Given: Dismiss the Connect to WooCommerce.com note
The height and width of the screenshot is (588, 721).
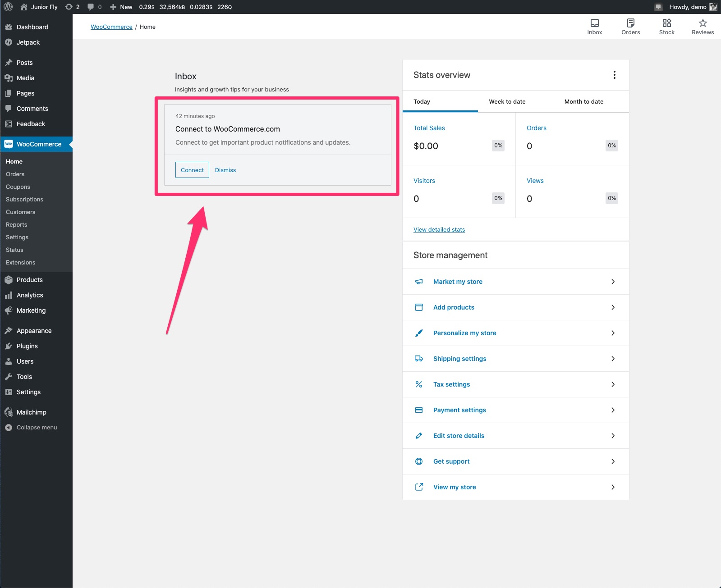Looking at the screenshot, I should (x=225, y=170).
